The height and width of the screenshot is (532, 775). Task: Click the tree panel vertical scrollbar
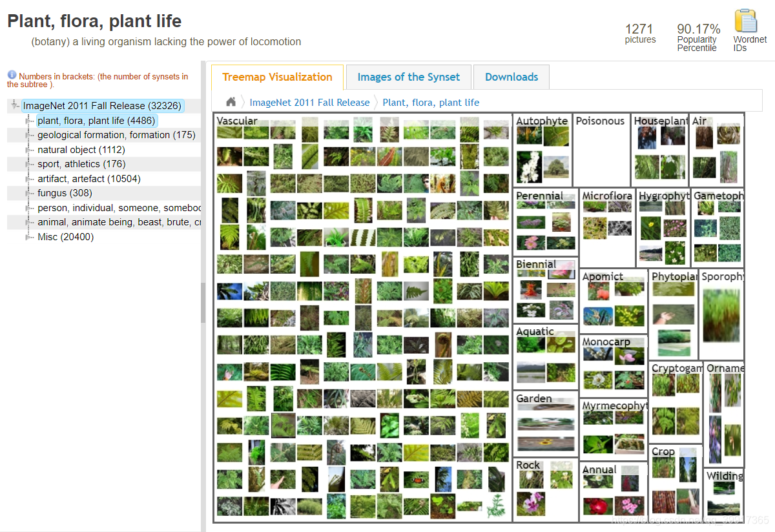pyautogui.click(x=203, y=303)
